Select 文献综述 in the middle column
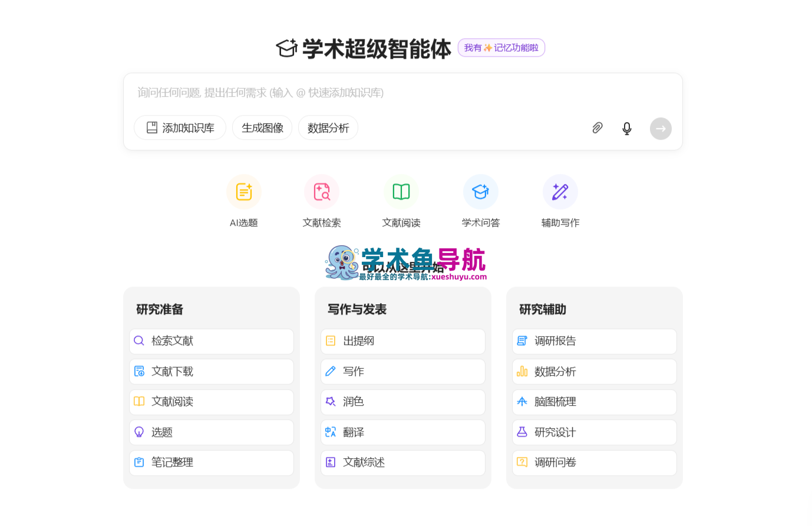This screenshot has width=812, height=526. coord(402,462)
